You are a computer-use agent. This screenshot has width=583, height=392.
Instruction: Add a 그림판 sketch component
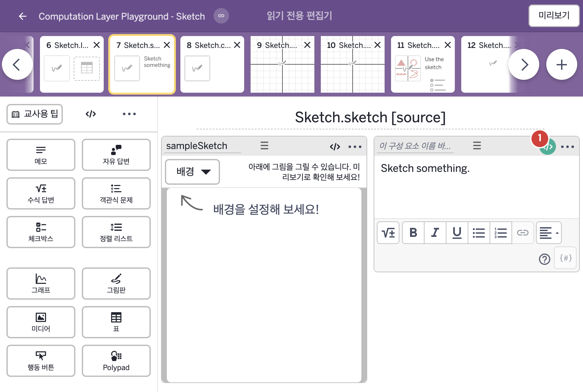pyautogui.click(x=116, y=284)
